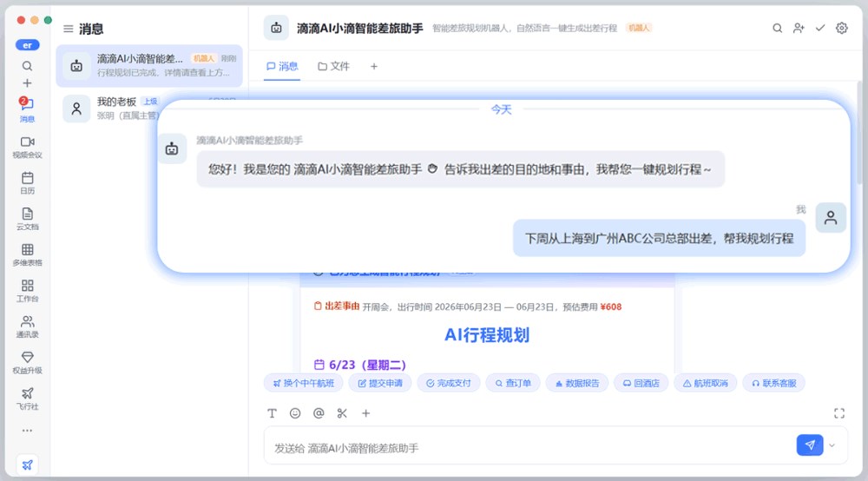Select the 滴滴AI小滴智能差旅助手 conversation
The width and height of the screenshot is (868, 481).
[149, 66]
